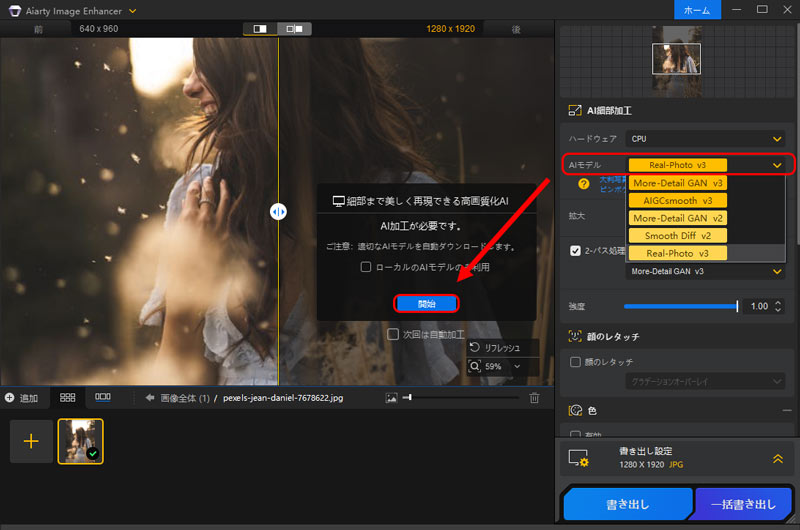Check ローカルのAIモデル checkbox
This screenshot has height=530, width=800.
coord(366,267)
